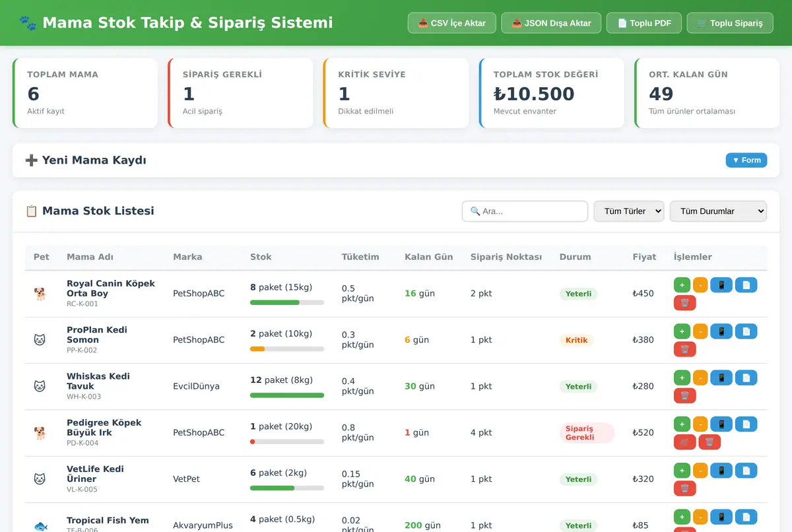
Task: Click the Sipariş Gerekli badge in Pedigree row
Action: 587,433
